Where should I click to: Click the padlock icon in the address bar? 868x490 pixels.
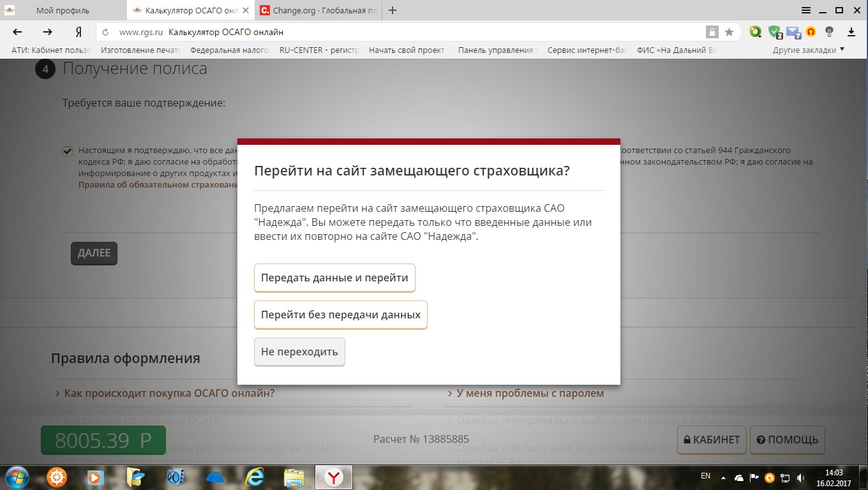tap(712, 32)
